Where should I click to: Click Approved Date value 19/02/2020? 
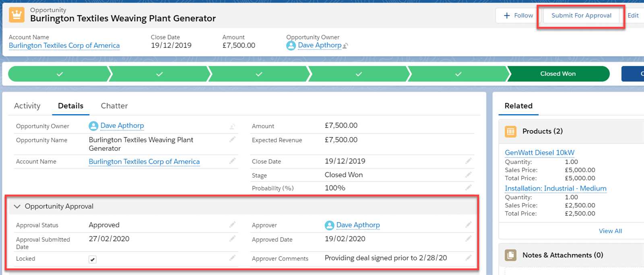pos(345,239)
